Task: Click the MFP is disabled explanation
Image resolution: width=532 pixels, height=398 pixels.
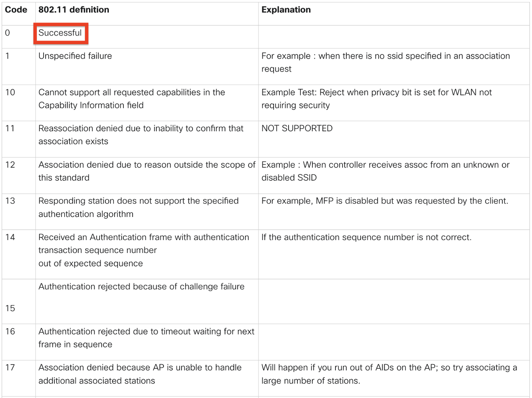Action: click(x=385, y=201)
